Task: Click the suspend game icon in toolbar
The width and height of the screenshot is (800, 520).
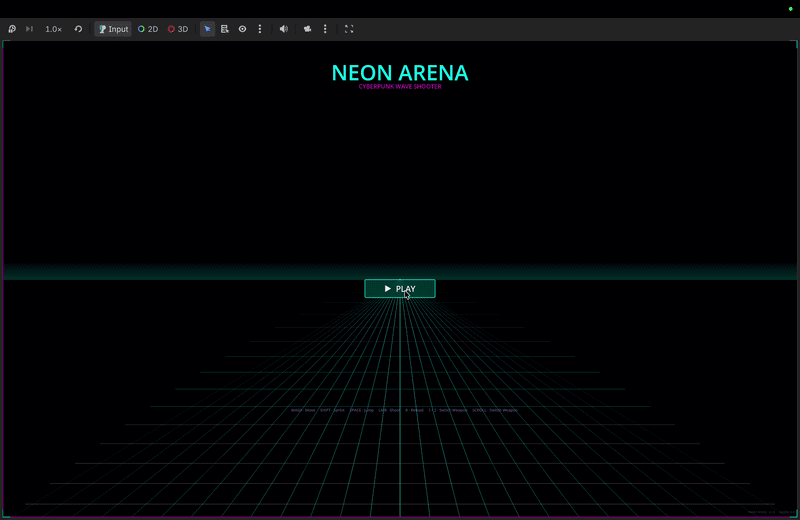Action: (12, 29)
